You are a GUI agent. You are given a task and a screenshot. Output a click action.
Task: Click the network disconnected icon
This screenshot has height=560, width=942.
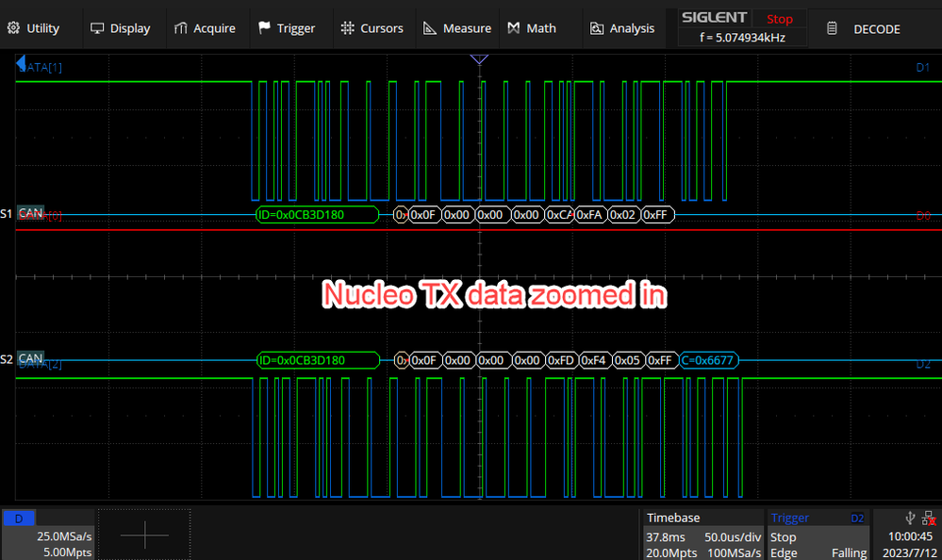(x=930, y=518)
